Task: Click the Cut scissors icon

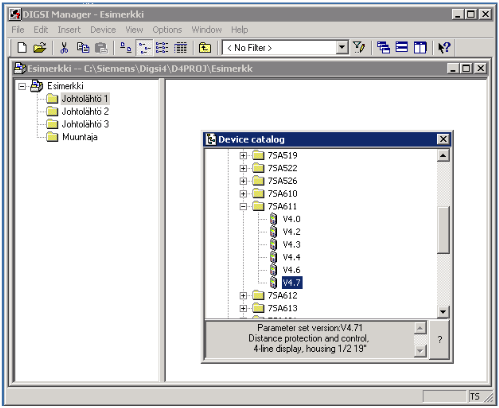Action: pos(64,48)
